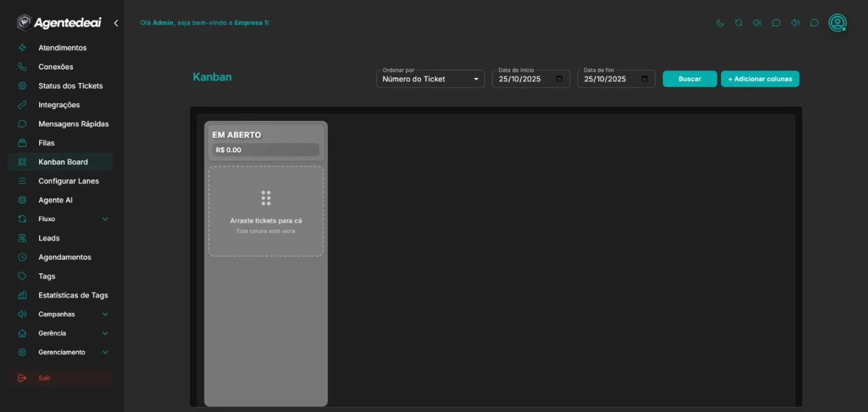Click the Estatísticas de Tags chart icon
The width and height of the screenshot is (868, 412).
(x=22, y=295)
